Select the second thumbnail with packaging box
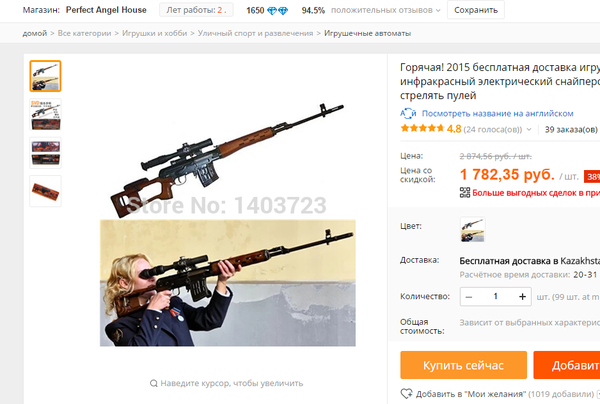The image size is (600, 404). [46, 114]
